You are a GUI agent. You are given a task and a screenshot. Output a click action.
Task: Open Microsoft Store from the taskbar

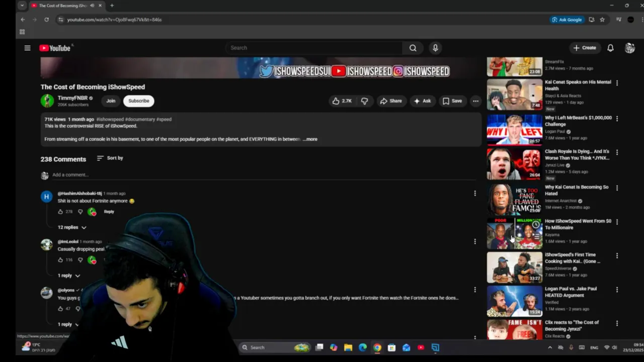tap(392, 347)
